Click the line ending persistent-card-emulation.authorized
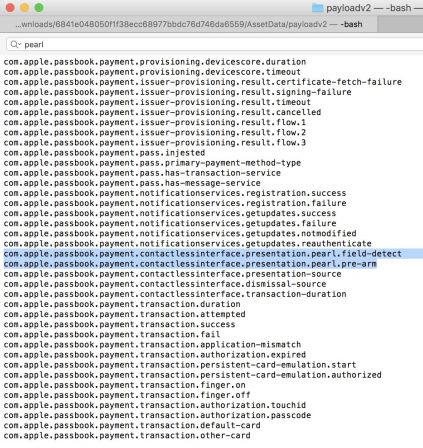Viewport: 423px width, 448px height. pos(193,375)
